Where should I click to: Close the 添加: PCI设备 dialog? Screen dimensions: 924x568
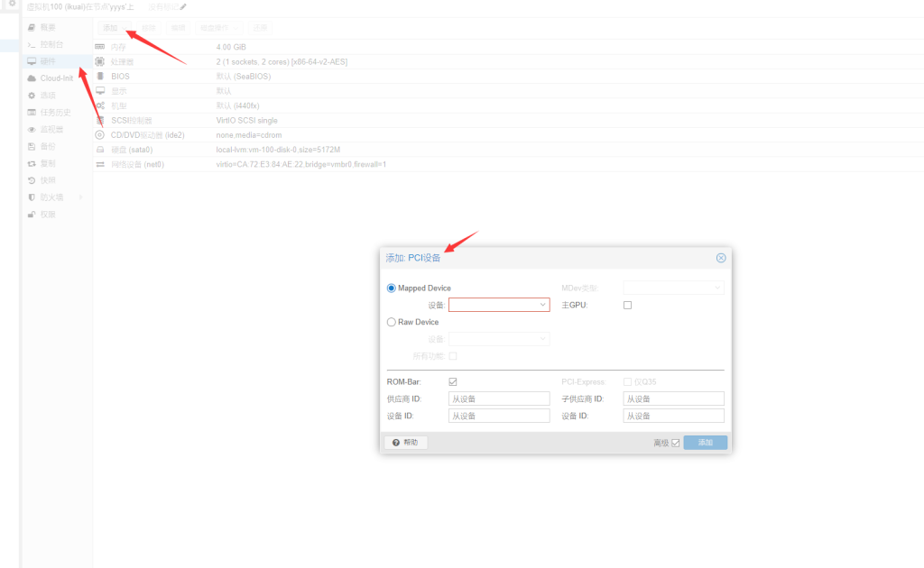721,258
